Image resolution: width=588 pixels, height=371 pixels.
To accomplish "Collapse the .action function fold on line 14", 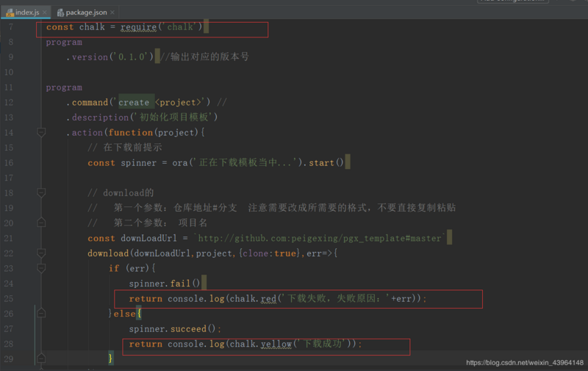I will (41, 132).
